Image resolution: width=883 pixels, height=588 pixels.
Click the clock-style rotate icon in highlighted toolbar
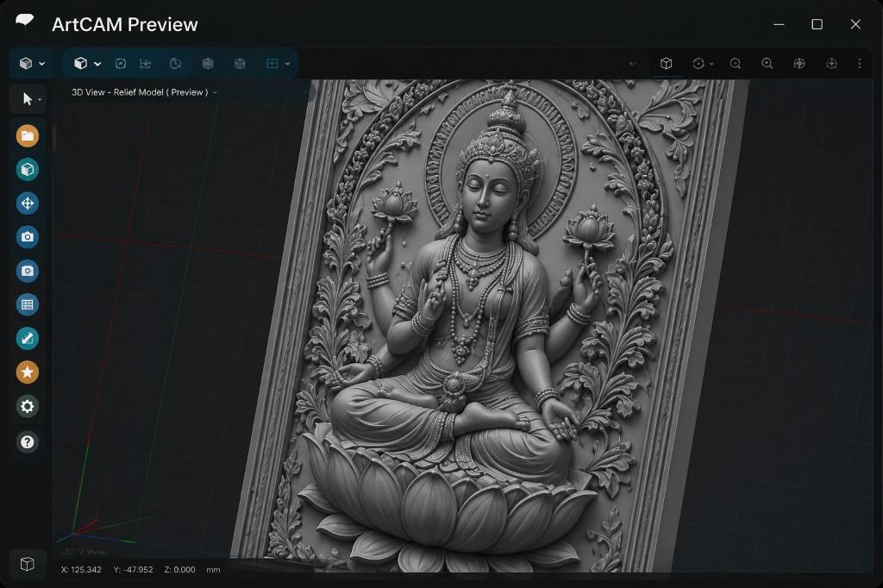(x=175, y=64)
